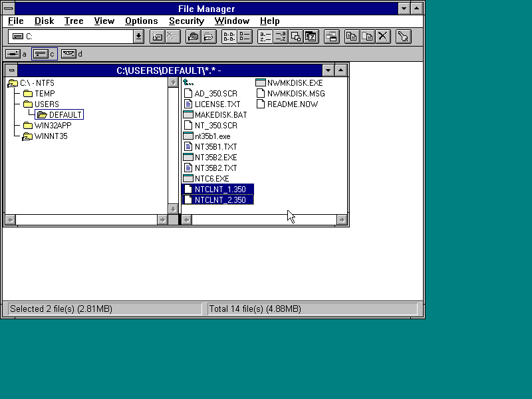Open the Help menu
Image resolution: width=532 pixels, height=399 pixels.
(x=270, y=21)
